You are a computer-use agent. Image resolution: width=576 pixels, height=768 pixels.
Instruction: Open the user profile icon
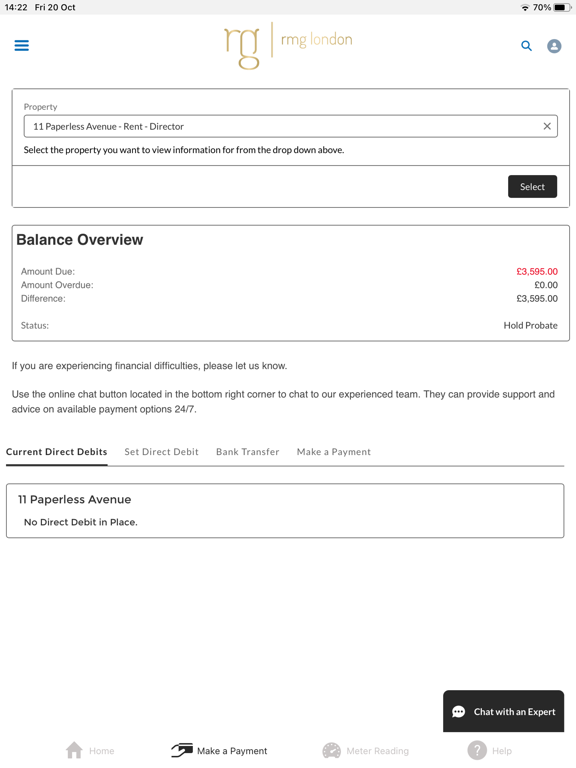pos(554,46)
